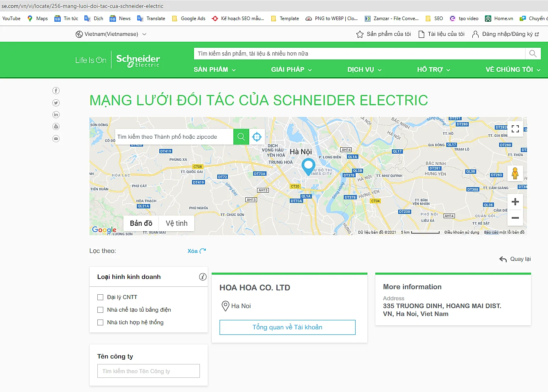Click the header product search field
548x392 pixels.
(x=360, y=54)
